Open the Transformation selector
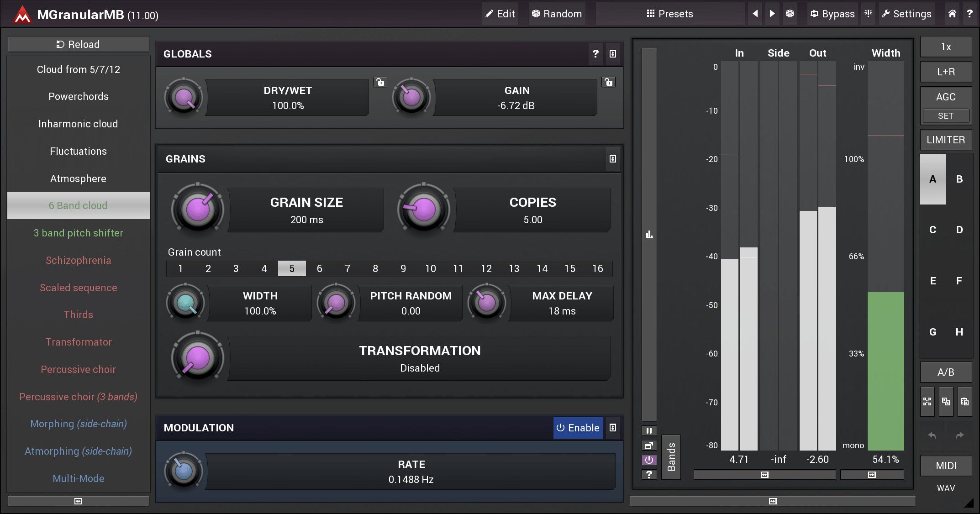Screen dimensions: 980x514 click(x=420, y=358)
